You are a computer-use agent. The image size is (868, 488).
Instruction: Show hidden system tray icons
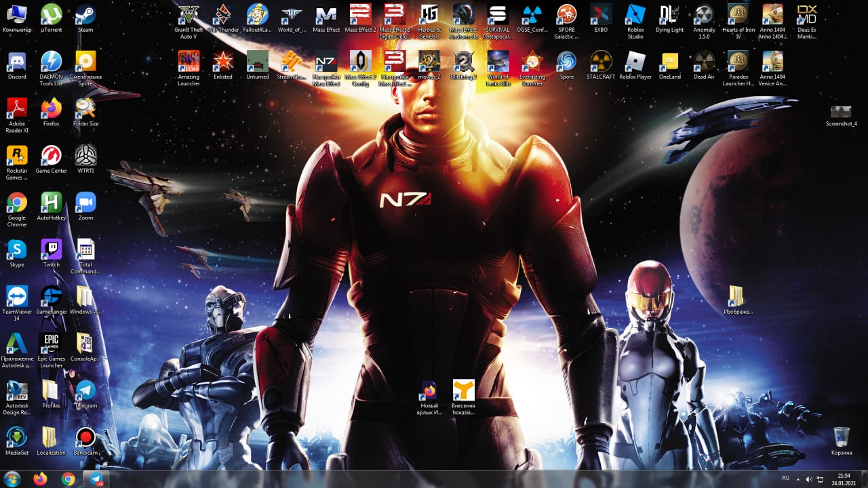[798, 479]
